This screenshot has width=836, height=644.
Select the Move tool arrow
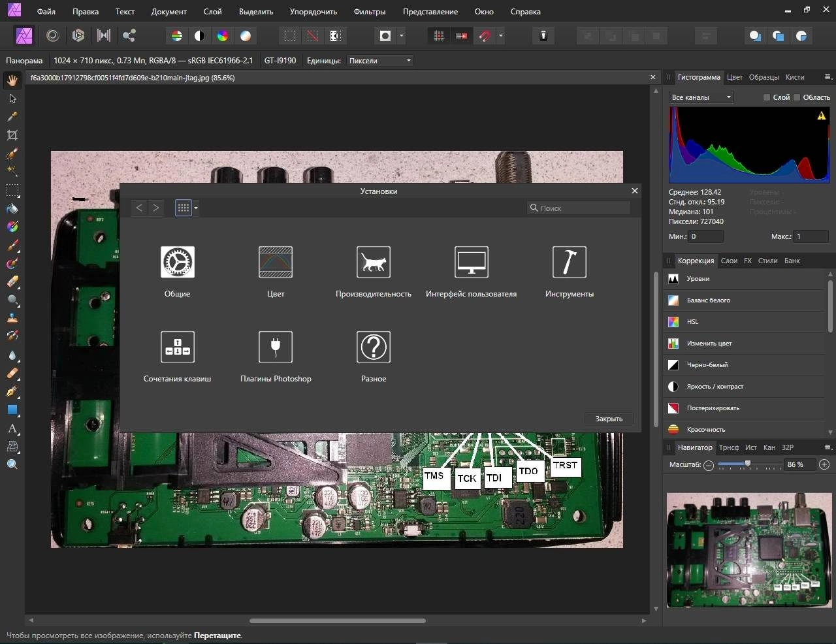(12, 99)
